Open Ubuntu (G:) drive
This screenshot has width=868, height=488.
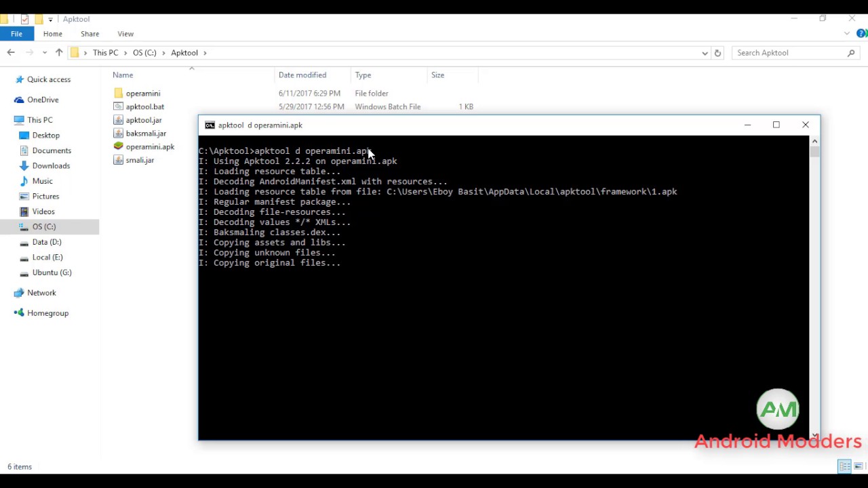(52, 272)
